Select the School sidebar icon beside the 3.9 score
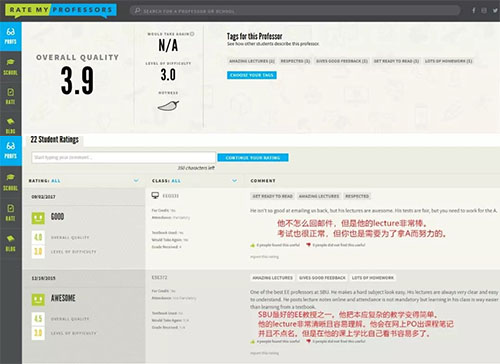 (x=11, y=66)
